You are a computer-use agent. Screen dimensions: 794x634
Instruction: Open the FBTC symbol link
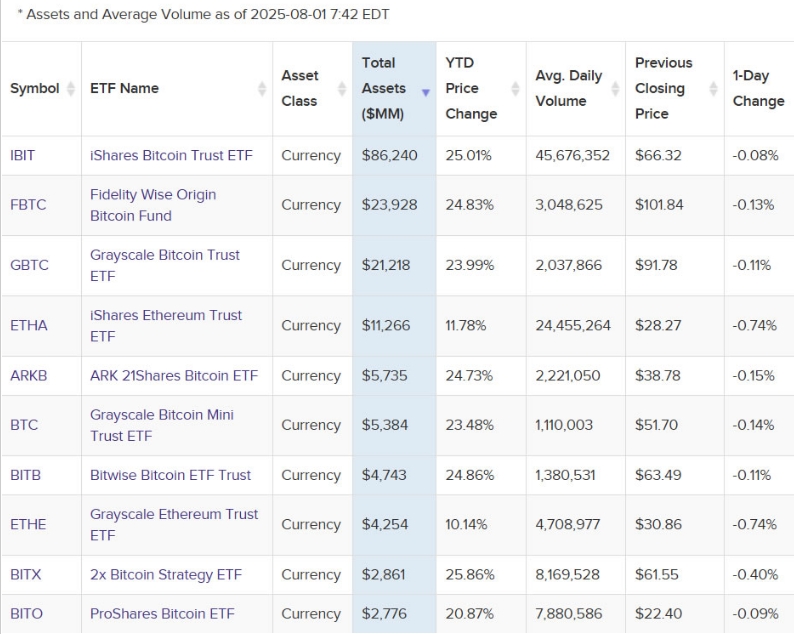(28, 205)
